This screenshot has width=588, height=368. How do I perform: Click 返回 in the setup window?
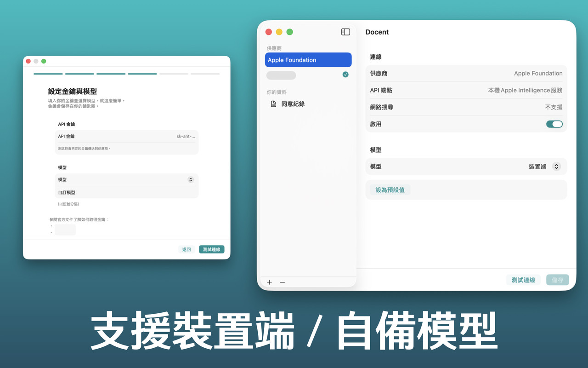tap(187, 249)
